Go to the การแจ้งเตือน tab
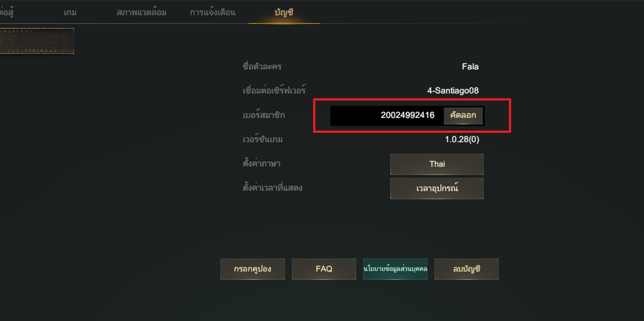The height and width of the screenshot is (321, 644). pyautogui.click(x=213, y=12)
